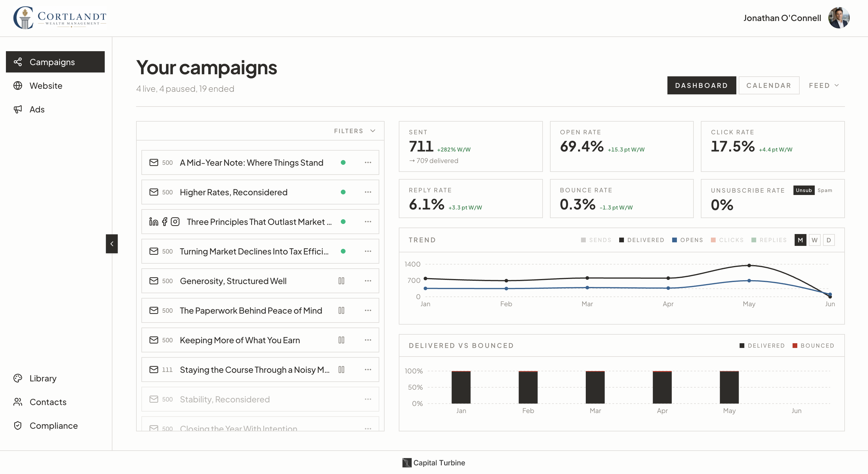The width and height of the screenshot is (868, 474).
Task: Open the Ads sidebar item
Action: point(55,109)
